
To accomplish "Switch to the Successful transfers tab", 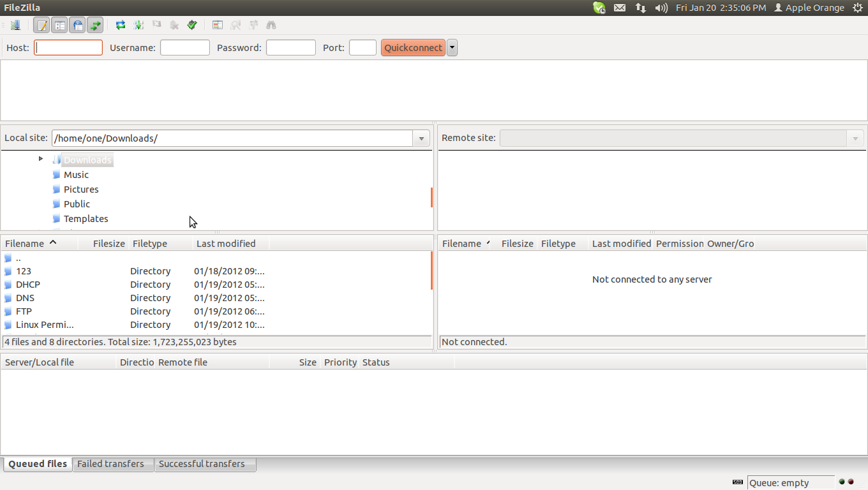I will [205, 464].
